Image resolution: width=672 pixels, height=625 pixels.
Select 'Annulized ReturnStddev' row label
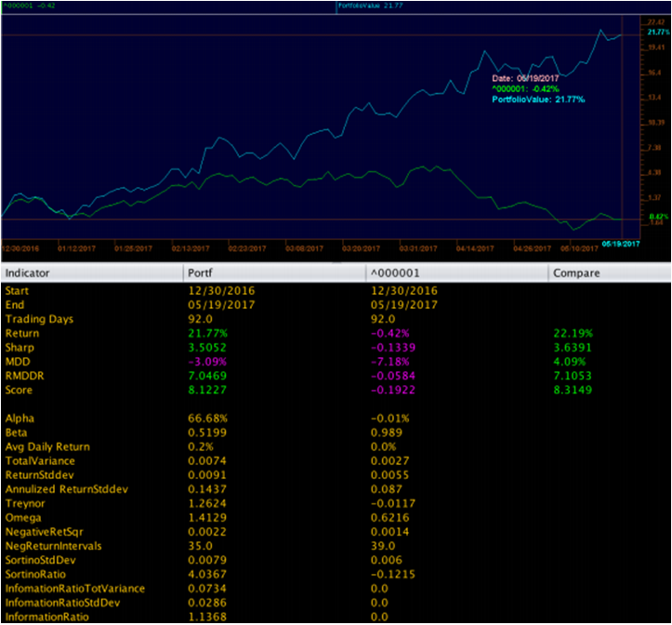66,489
